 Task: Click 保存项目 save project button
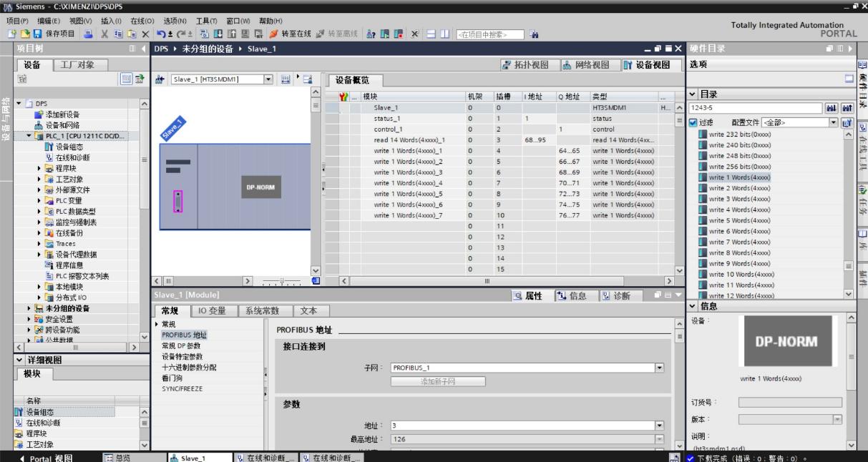point(52,34)
